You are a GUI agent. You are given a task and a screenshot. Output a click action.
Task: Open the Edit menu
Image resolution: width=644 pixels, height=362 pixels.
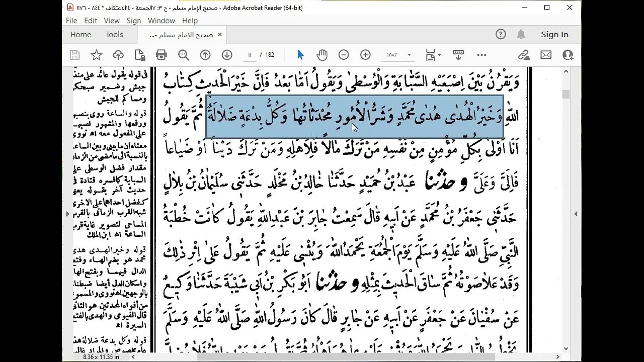91,21
